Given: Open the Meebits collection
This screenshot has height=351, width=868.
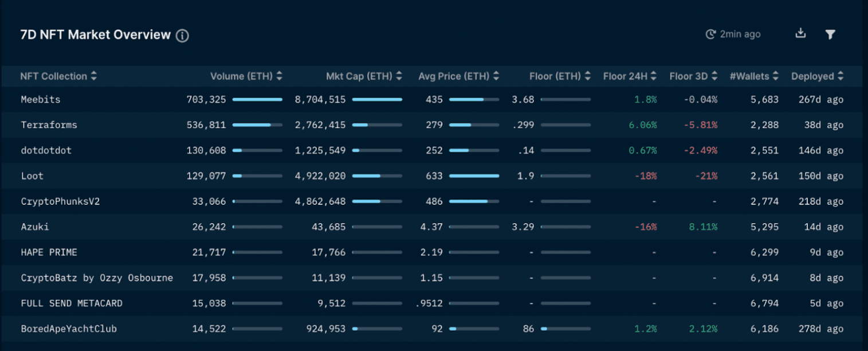Looking at the screenshot, I should click(x=41, y=100).
